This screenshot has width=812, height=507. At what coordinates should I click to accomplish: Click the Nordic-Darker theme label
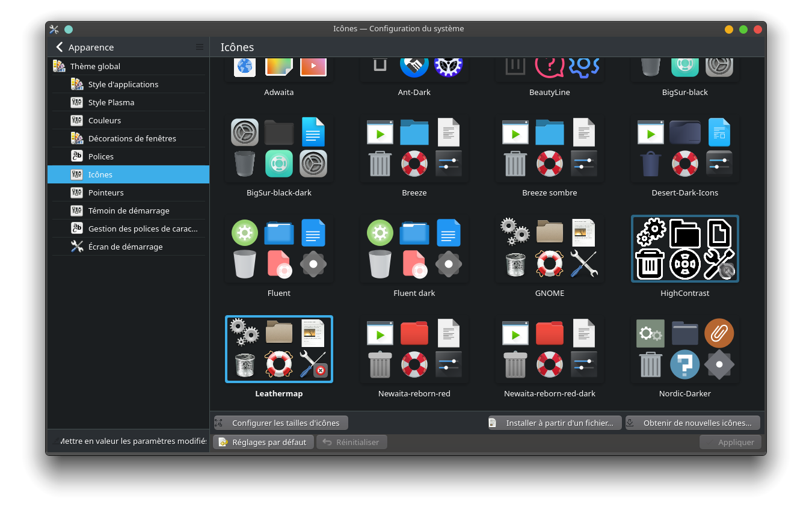point(685,393)
